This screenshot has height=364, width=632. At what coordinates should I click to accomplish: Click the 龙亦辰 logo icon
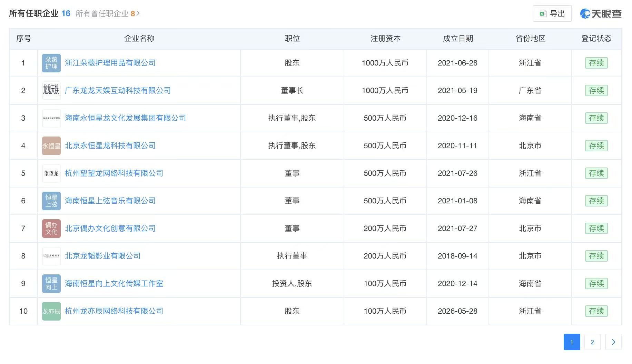click(x=51, y=311)
